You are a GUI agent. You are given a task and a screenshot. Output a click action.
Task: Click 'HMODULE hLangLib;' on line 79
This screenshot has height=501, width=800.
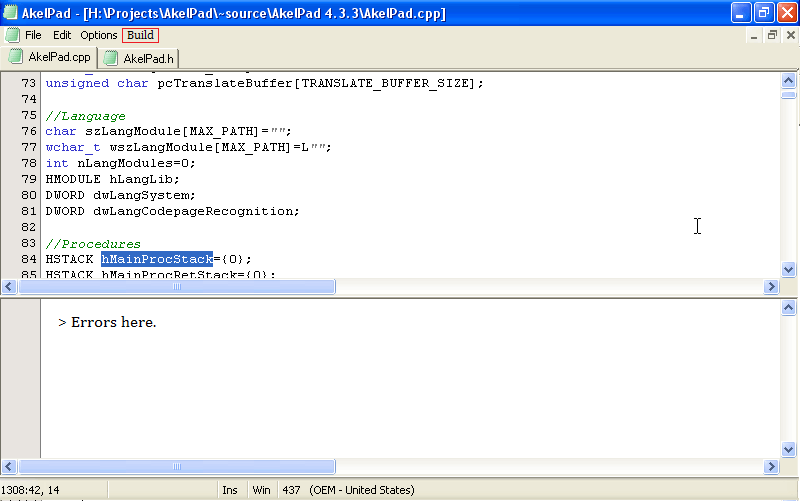[x=112, y=180]
